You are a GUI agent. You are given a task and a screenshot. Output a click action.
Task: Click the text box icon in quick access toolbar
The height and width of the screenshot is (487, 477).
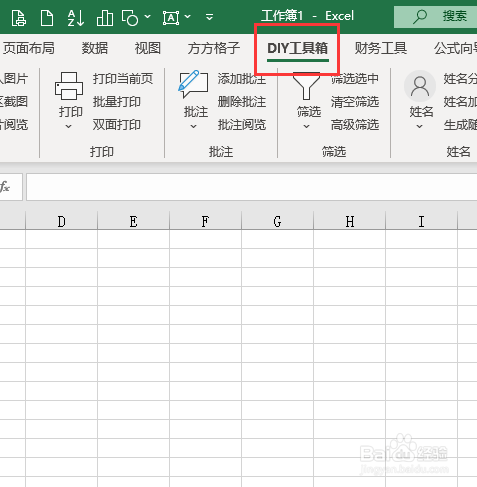click(171, 17)
